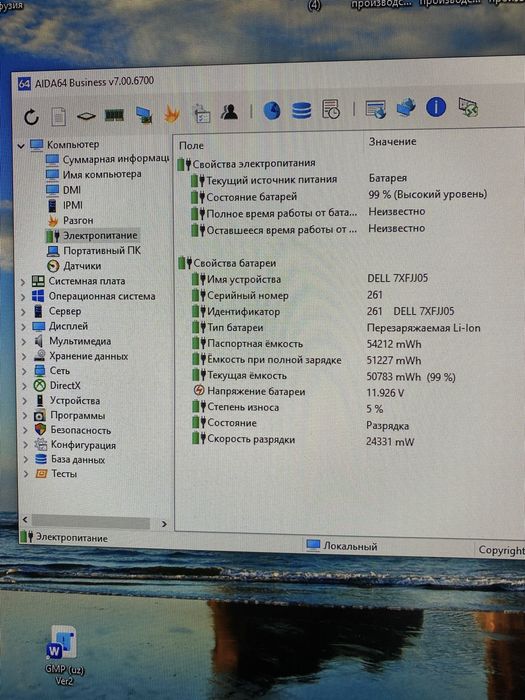Select Суммарная информация in the tree

107,159
